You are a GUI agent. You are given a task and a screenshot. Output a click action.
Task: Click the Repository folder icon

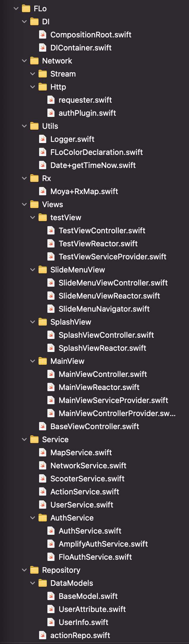click(x=34, y=570)
